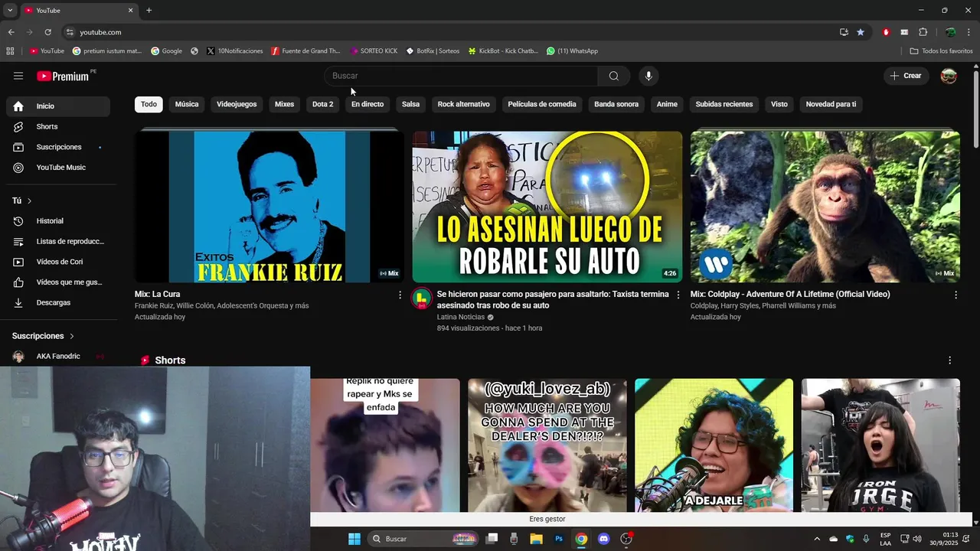Open the Chrome extensions puzzle icon
The image size is (980, 551).
pyautogui.click(x=923, y=32)
